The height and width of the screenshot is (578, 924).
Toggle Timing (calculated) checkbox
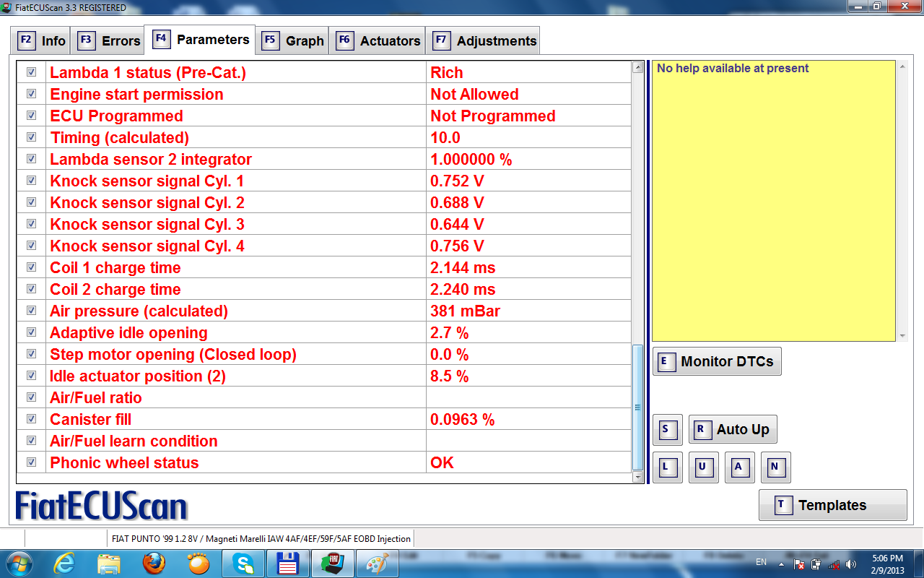pos(31,137)
